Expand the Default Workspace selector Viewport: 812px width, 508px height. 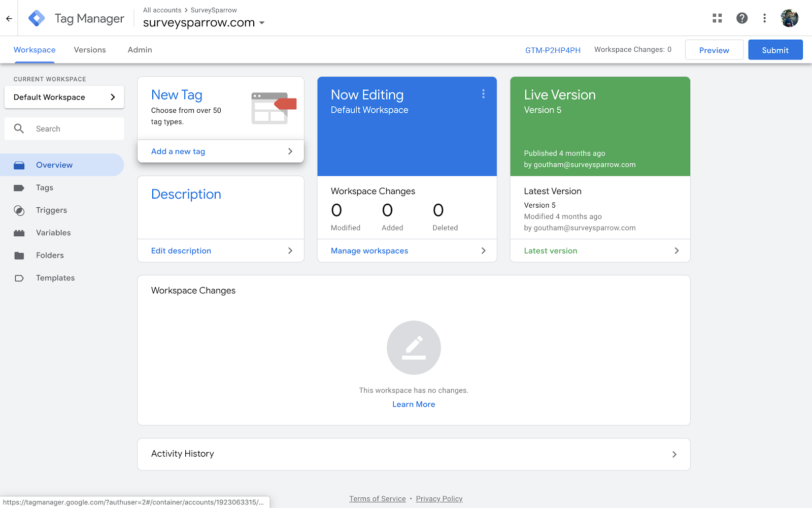(x=64, y=97)
